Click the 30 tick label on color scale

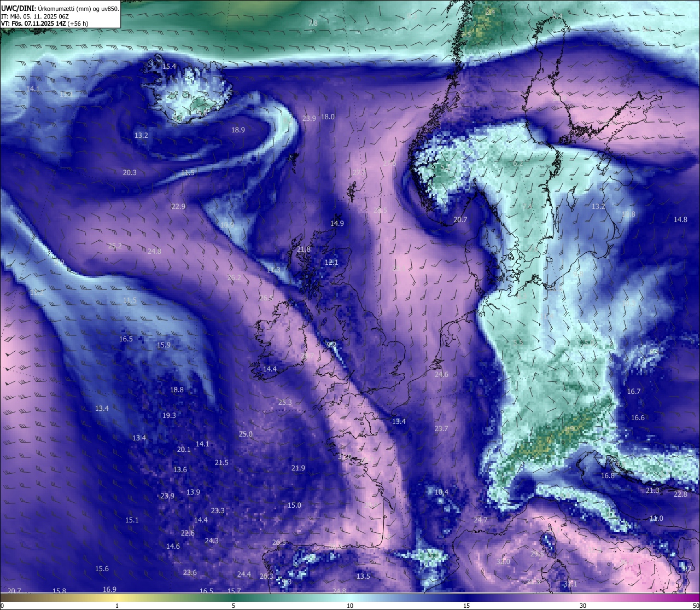pos(583,606)
